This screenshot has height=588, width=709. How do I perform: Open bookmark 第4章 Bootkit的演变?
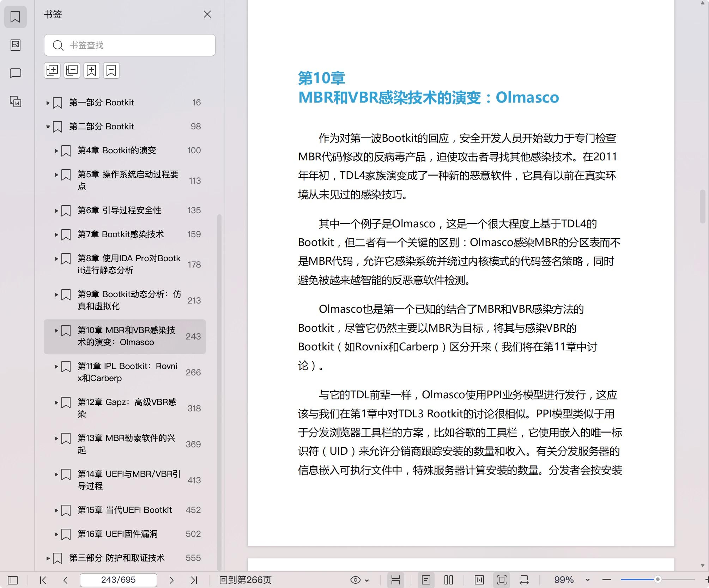[x=117, y=151]
